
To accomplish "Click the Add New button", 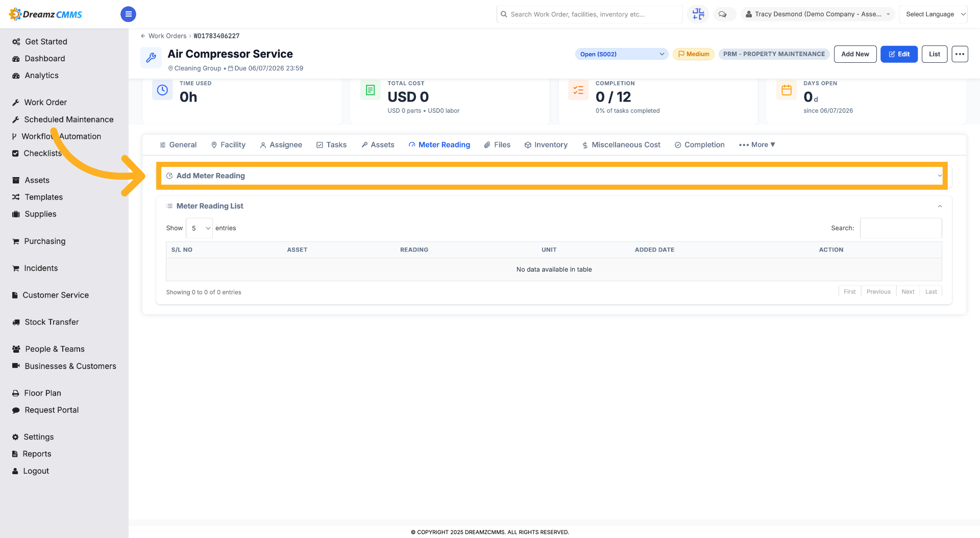I will click(x=855, y=54).
